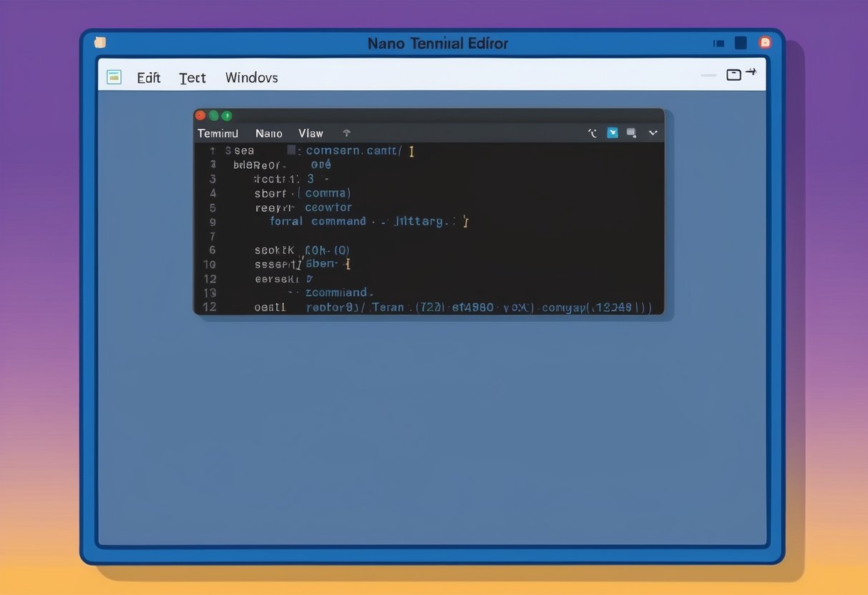The height and width of the screenshot is (595, 868).
Task: Open the screen-share icon on terminal toolbar
Action: pyautogui.click(x=630, y=132)
